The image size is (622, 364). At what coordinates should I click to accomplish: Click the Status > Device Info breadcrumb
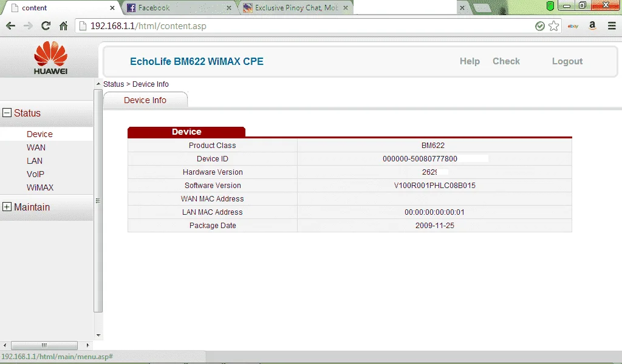136,84
